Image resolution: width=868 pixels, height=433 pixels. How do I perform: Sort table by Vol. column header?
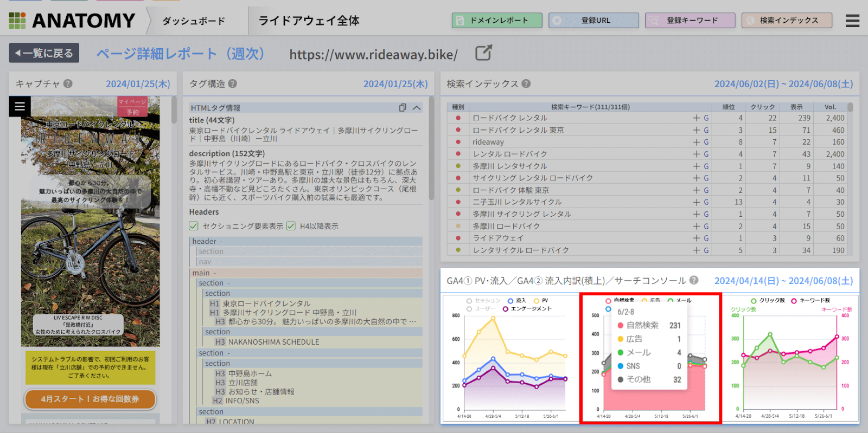(x=830, y=107)
